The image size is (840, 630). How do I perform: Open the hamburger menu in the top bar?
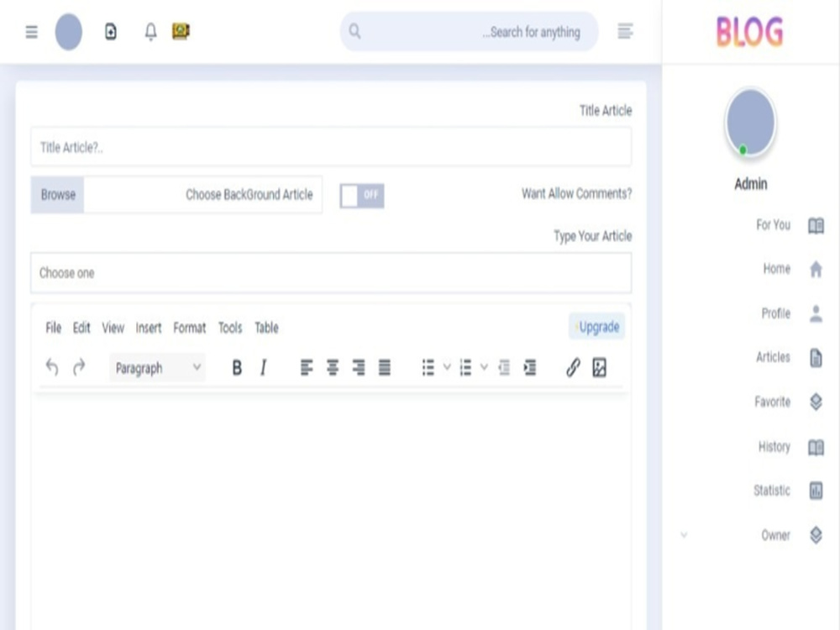point(32,32)
